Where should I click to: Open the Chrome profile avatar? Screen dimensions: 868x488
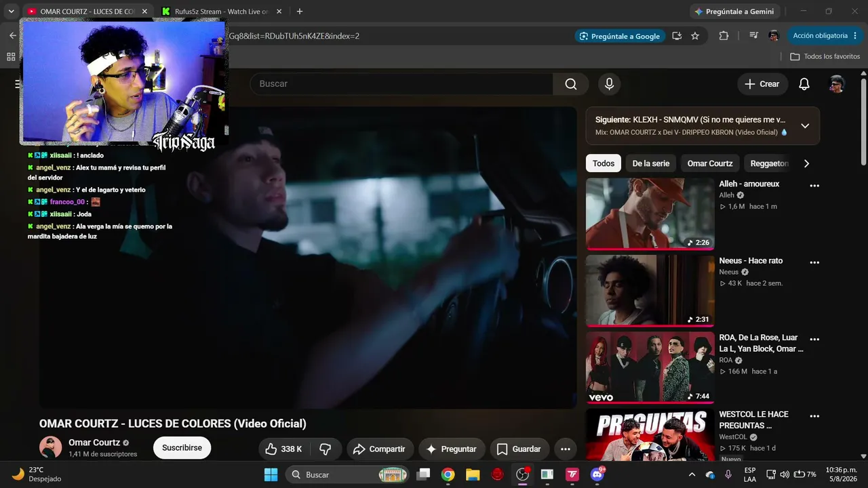tap(774, 36)
